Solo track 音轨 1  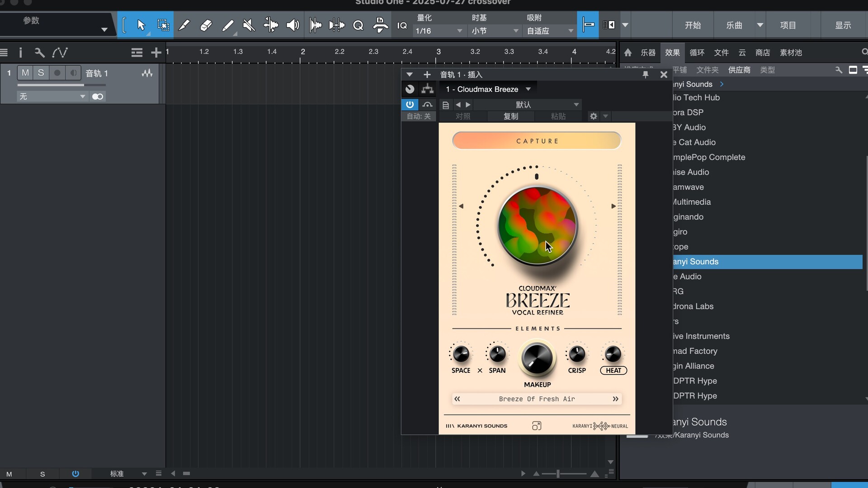click(41, 73)
